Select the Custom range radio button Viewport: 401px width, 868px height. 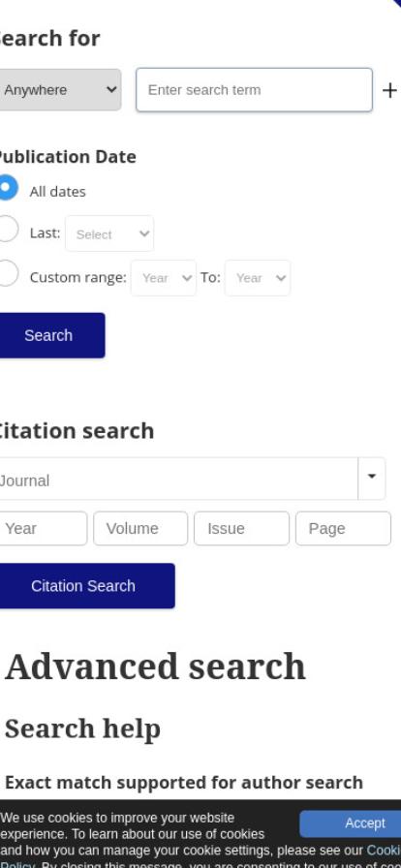click(x=7, y=274)
